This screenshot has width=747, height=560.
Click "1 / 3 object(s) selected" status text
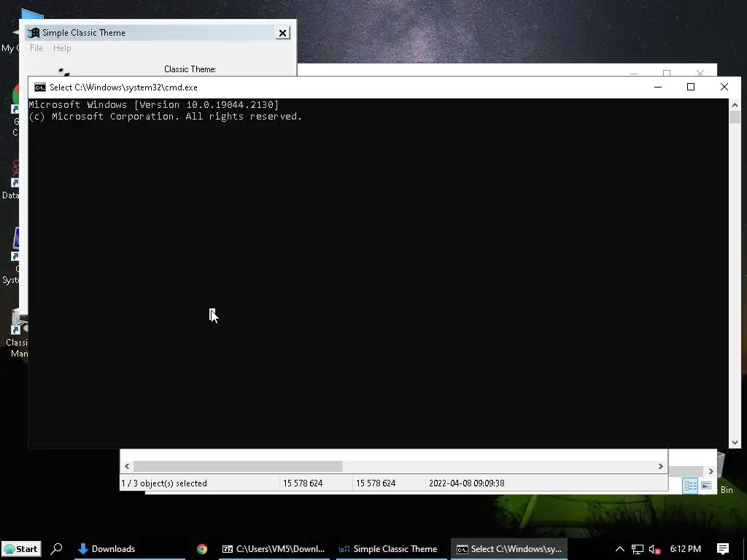point(164,483)
